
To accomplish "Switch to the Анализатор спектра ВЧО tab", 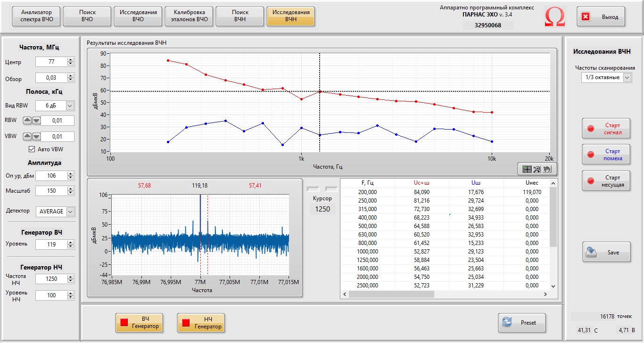I will pos(37,16).
